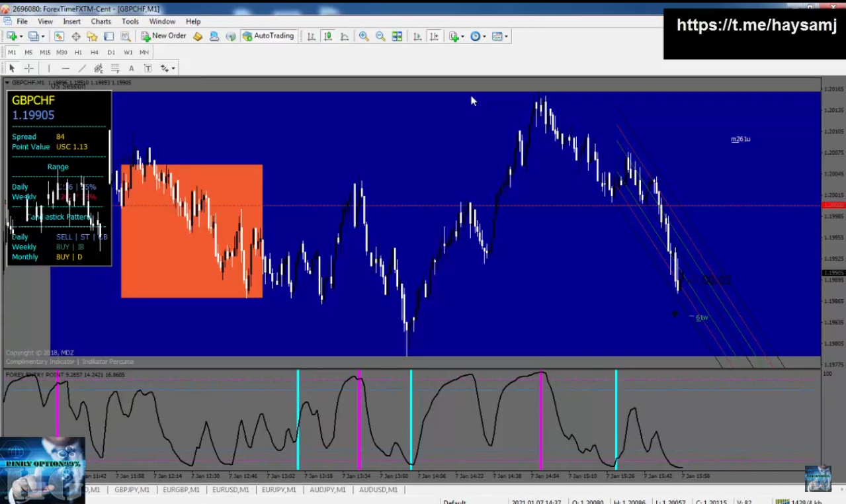Select the H4 timeframe button
Viewport: 846px width, 504px height.
click(x=95, y=52)
